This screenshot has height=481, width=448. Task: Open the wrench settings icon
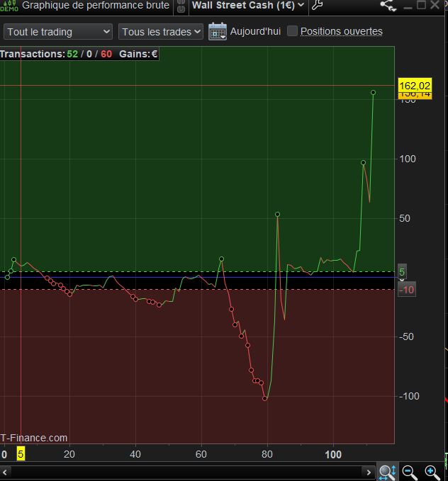pos(317,5)
